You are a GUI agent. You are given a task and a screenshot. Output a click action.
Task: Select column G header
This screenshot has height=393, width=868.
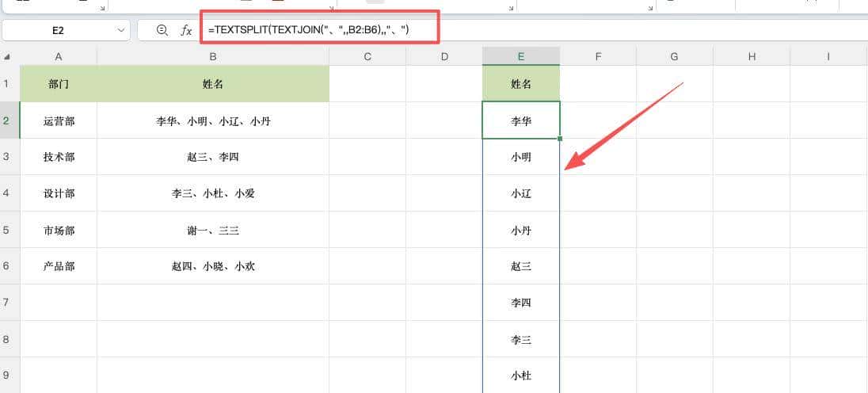coord(675,56)
